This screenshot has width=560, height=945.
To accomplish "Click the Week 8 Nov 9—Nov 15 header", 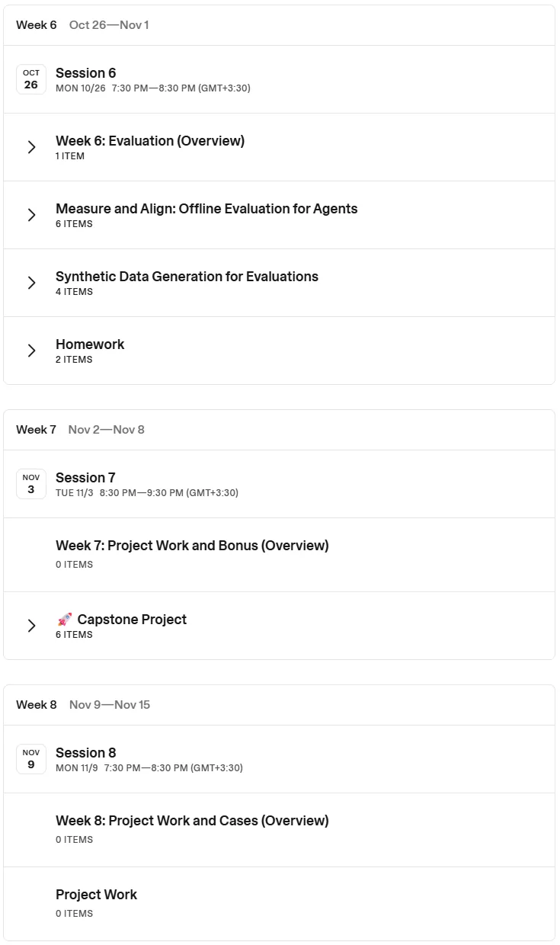I will tap(280, 705).
